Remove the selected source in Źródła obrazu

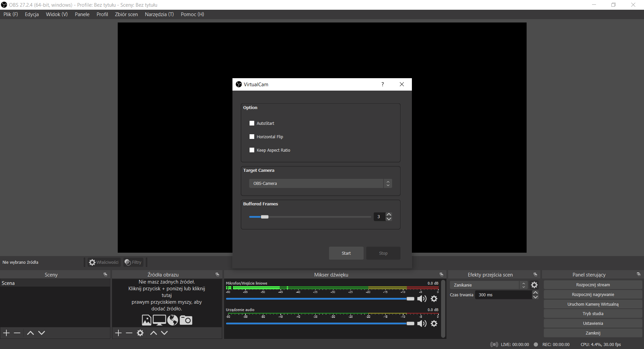pos(129,333)
